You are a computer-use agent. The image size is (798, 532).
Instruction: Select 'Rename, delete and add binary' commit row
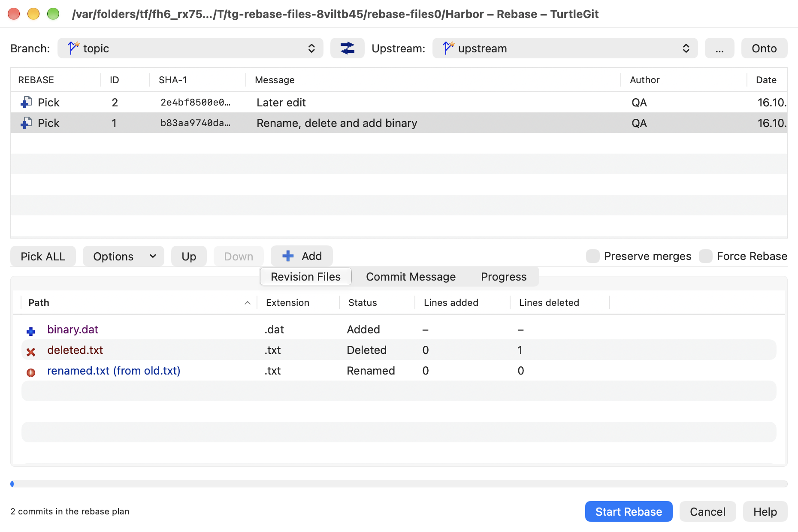pyautogui.click(x=399, y=123)
